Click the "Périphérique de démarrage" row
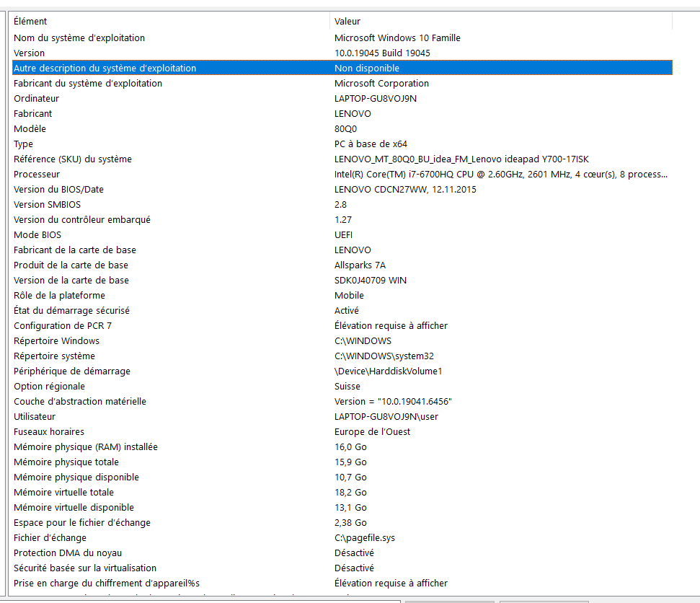 (x=342, y=371)
